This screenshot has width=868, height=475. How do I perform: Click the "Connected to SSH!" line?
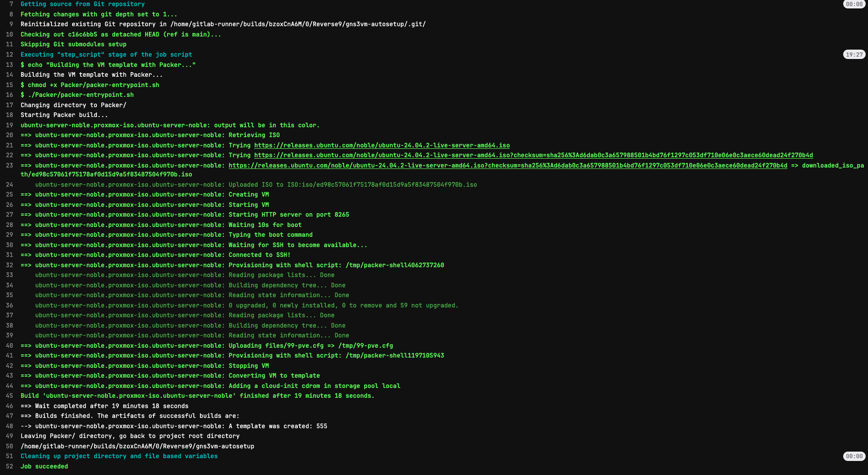[155, 255]
